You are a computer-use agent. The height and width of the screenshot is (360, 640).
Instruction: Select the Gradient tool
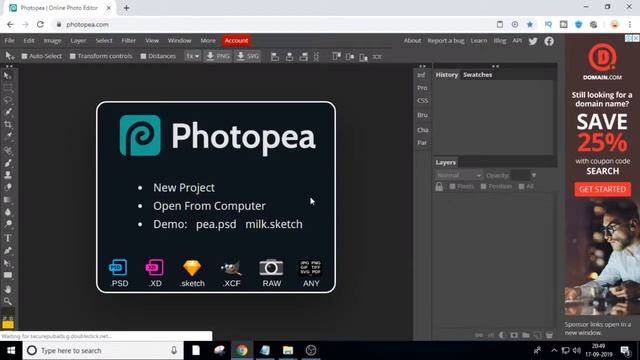point(7,200)
